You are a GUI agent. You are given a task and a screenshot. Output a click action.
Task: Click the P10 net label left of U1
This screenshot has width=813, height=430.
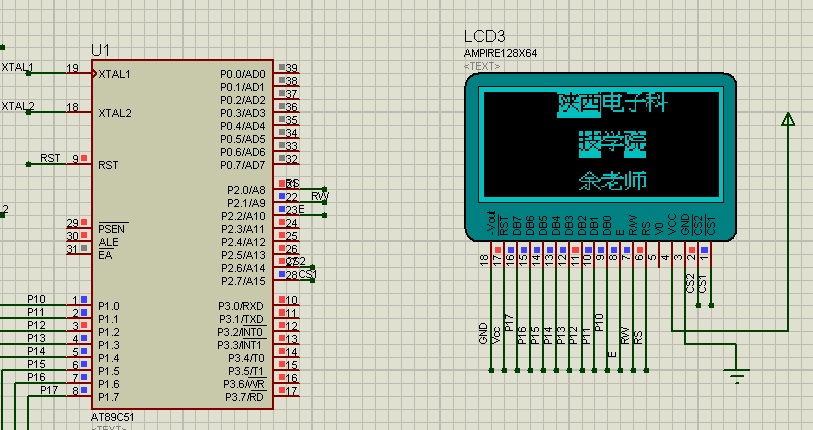tap(36, 299)
